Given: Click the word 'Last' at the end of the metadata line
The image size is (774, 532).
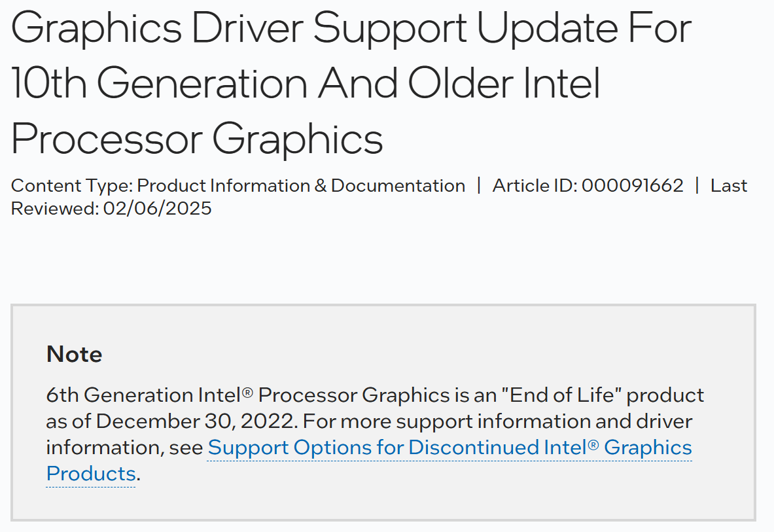Looking at the screenshot, I should coord(729,186).
